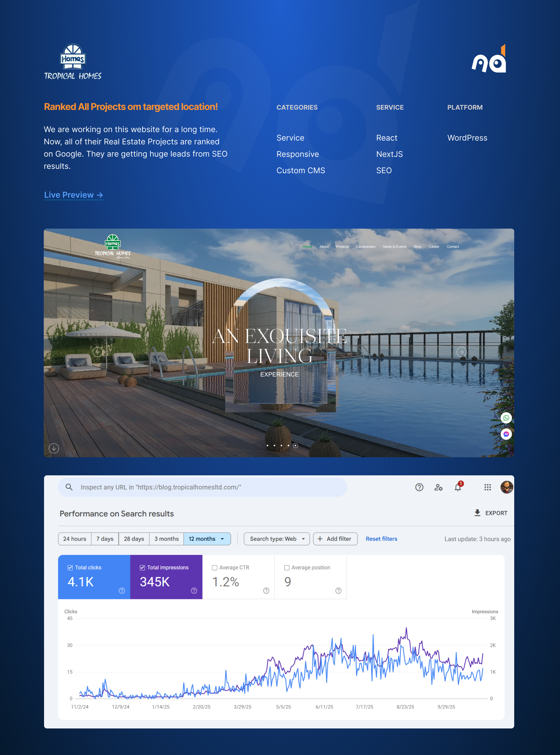Click 'Last update: 3 hours ago' text
The width and height of the screenshot is (560, 755).
478,539
